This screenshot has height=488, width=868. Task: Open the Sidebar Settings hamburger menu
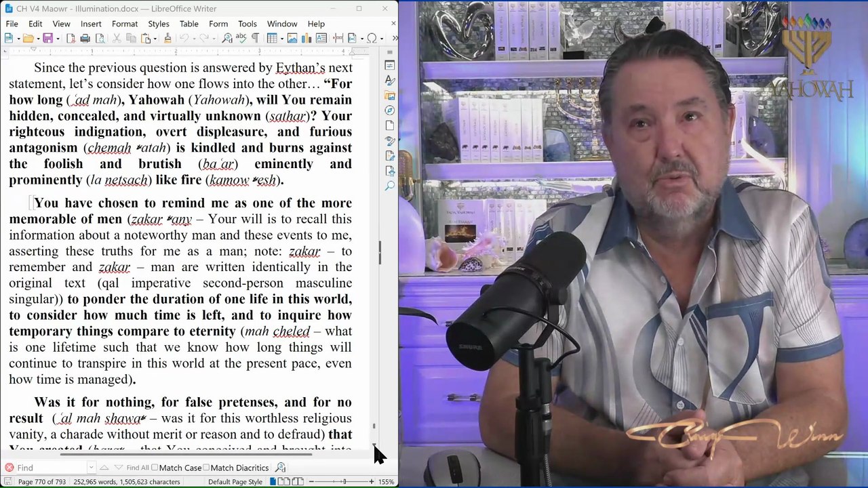click(390, 52)
